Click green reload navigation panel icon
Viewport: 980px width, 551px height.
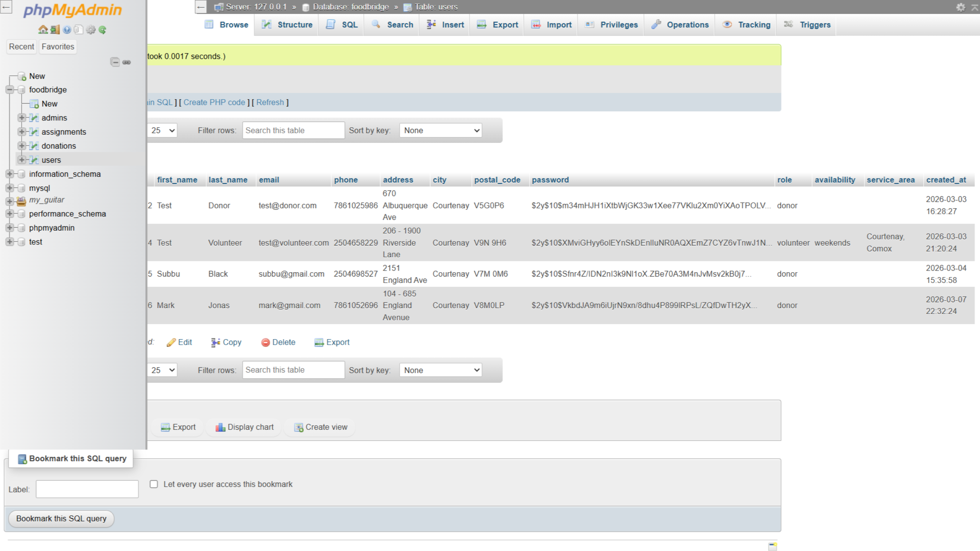(x=102, y=30)
